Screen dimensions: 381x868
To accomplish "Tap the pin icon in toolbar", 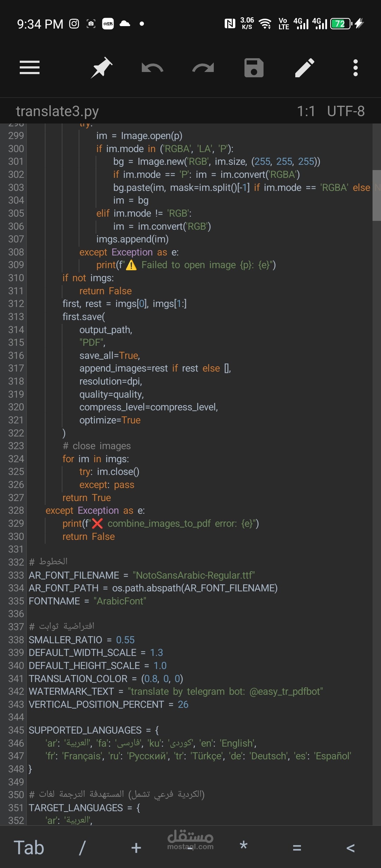I will click(x=102, y=67).
